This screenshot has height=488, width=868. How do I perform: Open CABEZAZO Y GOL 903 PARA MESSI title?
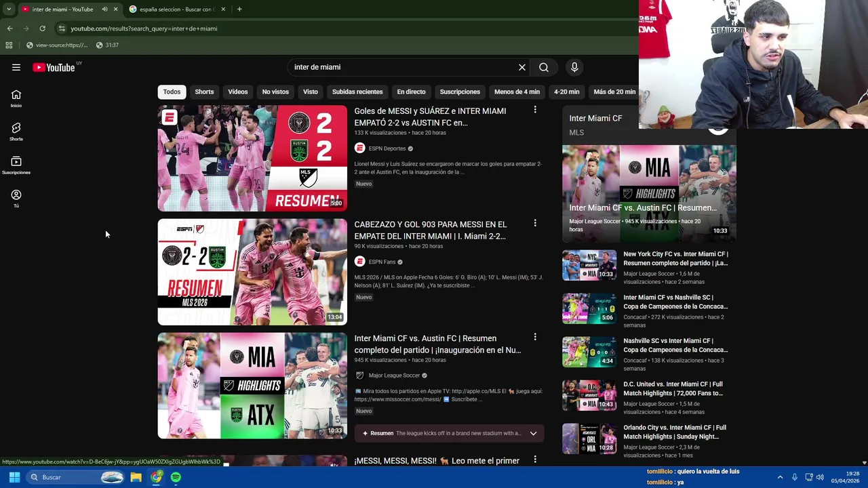click(x=430, y=230)
